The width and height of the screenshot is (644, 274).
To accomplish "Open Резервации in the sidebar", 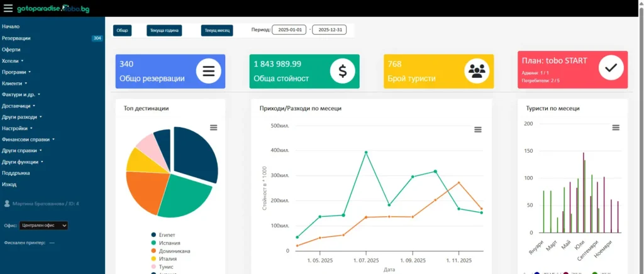I will click(16, 38).
